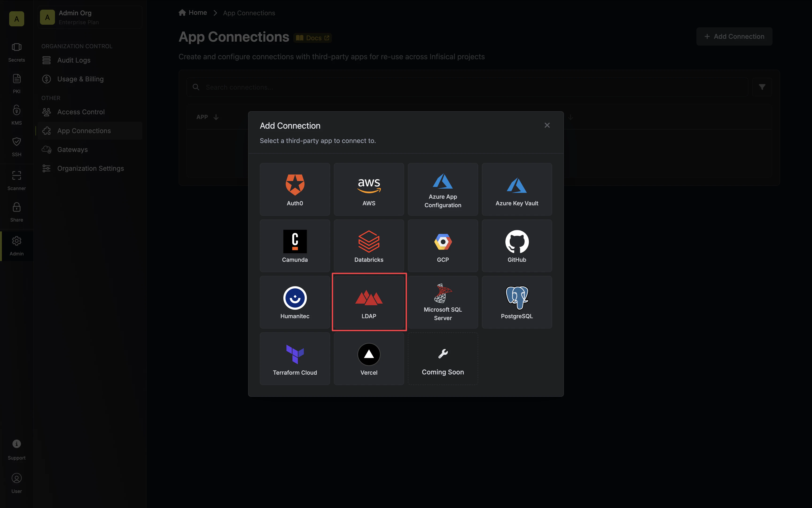Choose the Databricks connection card

(369, 246)
